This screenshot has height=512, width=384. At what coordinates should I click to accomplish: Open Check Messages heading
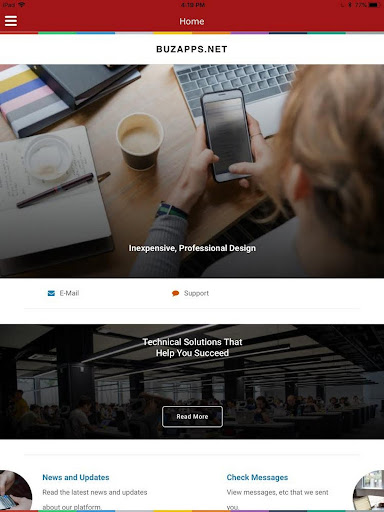[x=257, y=477]
